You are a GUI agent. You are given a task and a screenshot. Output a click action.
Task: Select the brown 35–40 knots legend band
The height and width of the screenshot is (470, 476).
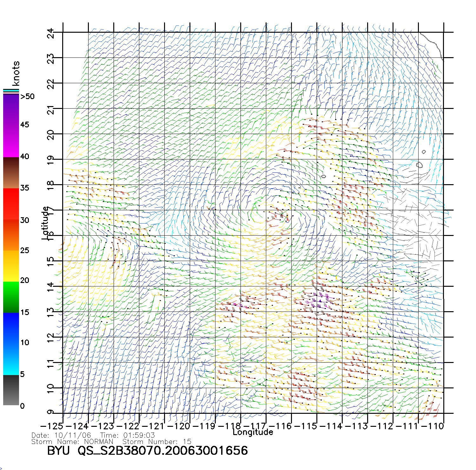pyautogui.click(x=11, y=173)
